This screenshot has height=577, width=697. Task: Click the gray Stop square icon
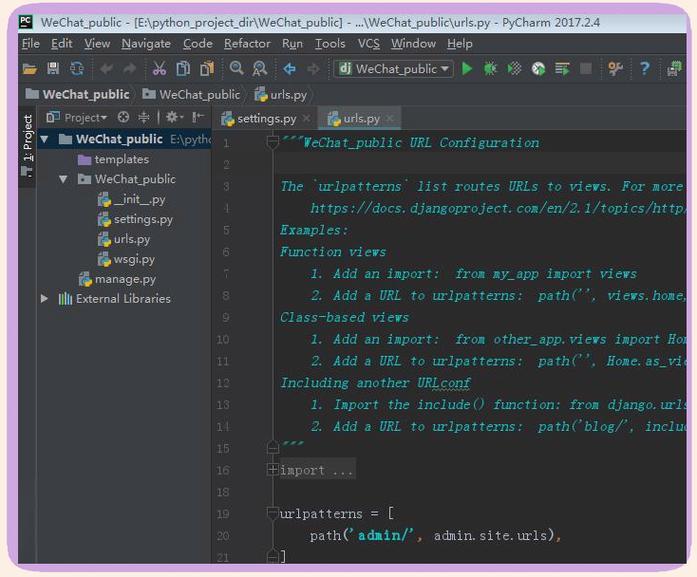pyautogui.click(x=586, y=68)
